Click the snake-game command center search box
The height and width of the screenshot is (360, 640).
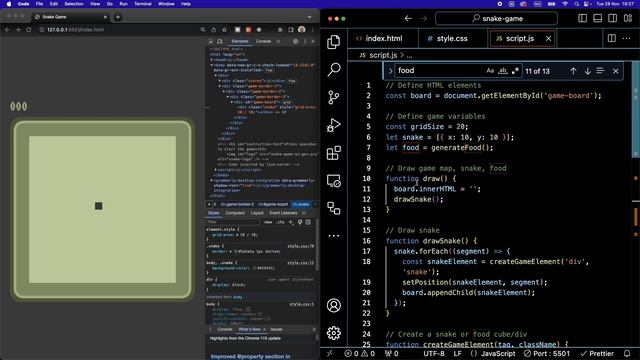click(x=496, y=18)
